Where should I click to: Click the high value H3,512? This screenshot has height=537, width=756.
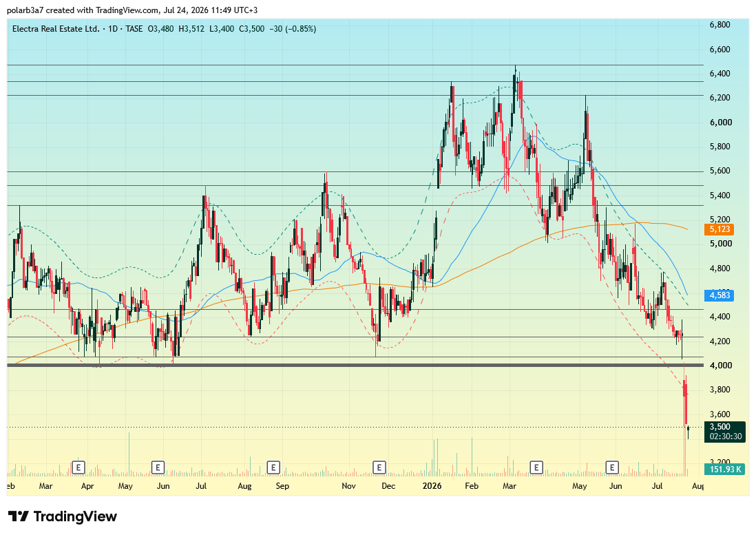pyautogui.click(x=191, y=29)
